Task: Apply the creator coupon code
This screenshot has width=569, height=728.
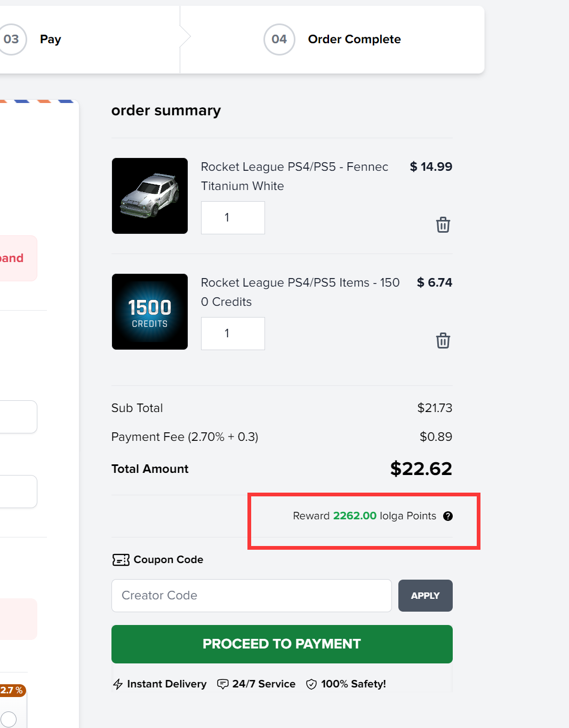Action: 426,596
